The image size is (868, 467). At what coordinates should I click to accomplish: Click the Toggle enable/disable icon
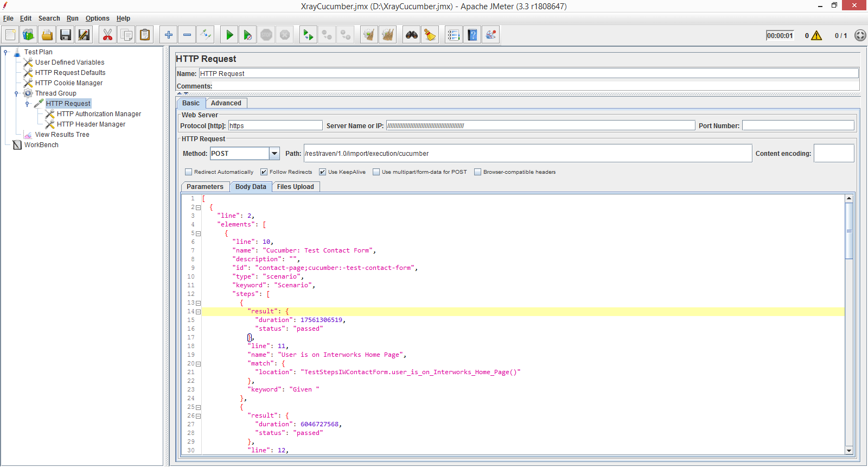click(x=206, y=35)
